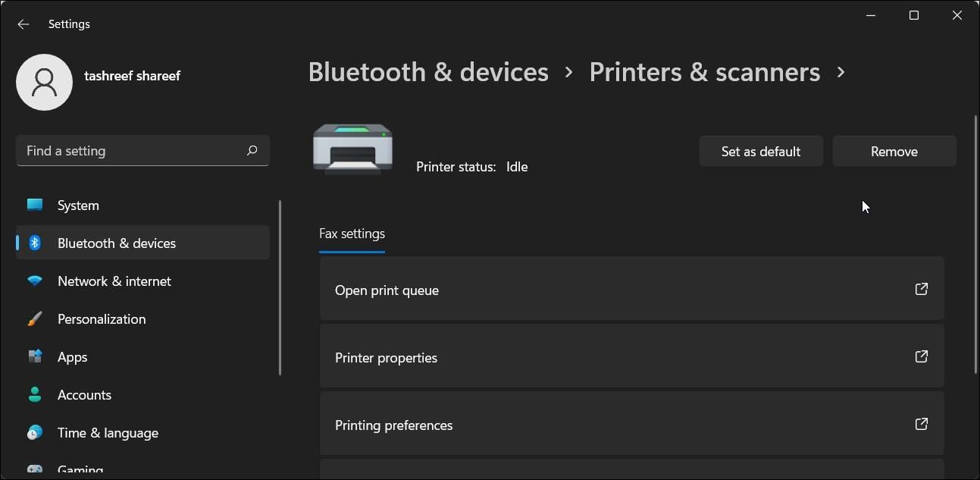Click the Bluetooth & devices icon
Screen dimensions: 980x480
(34, 243)
